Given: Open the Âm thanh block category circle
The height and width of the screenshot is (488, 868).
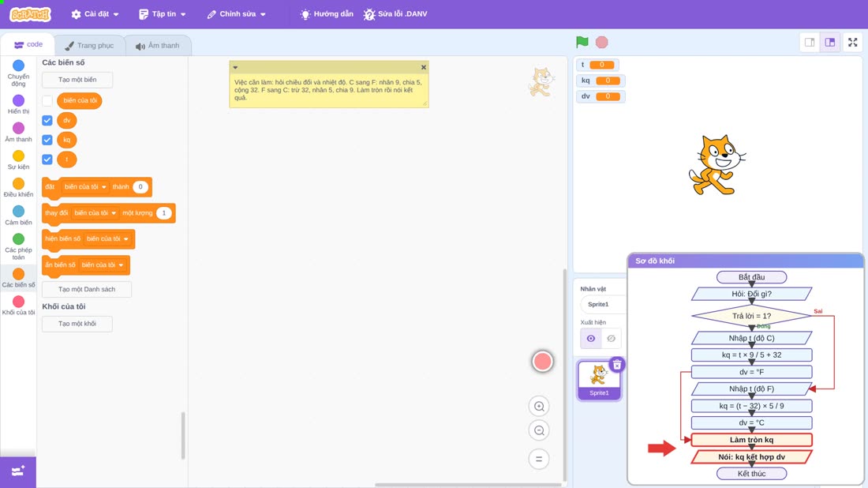Looking at the screenshot, I should 18,128.
